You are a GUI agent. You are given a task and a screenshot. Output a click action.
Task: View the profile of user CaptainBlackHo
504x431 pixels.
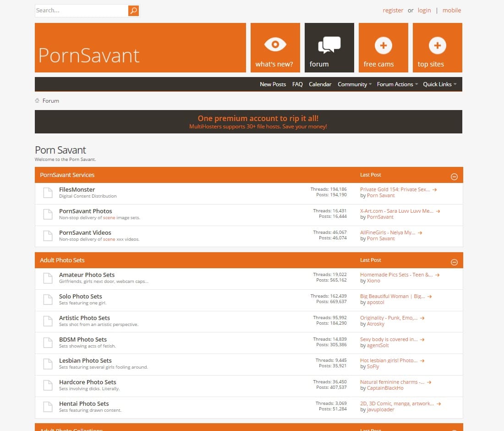[x=385, y=388]
